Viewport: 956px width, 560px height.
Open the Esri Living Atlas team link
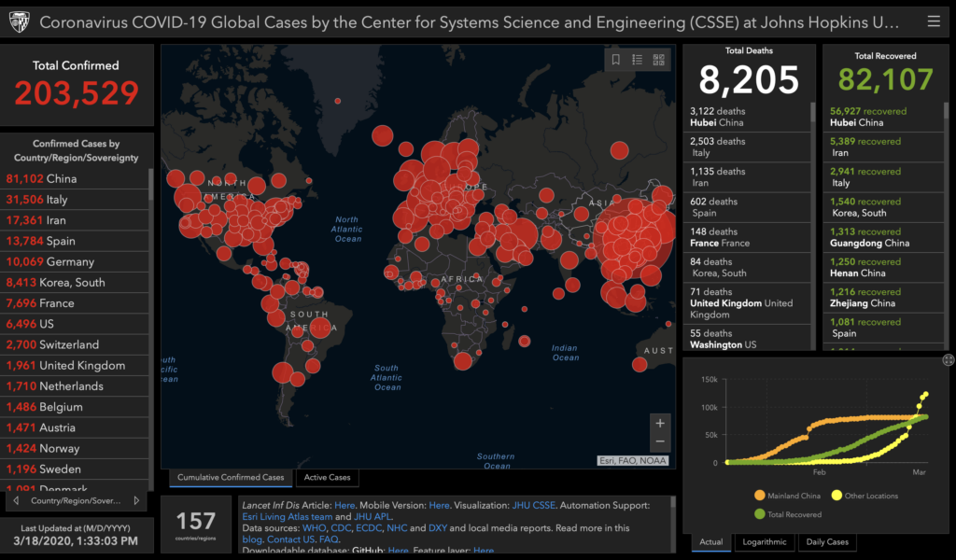tap(288, 517)
